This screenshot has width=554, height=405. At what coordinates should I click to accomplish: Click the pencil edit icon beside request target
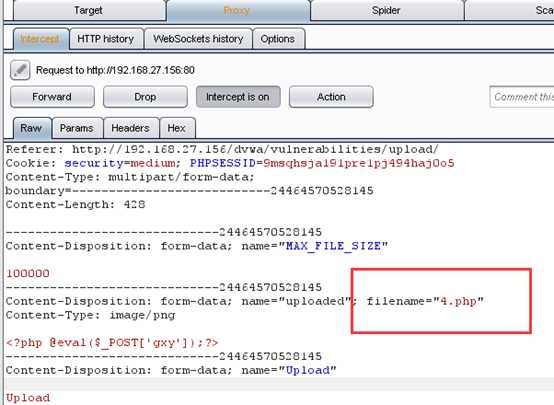point(20,70)
